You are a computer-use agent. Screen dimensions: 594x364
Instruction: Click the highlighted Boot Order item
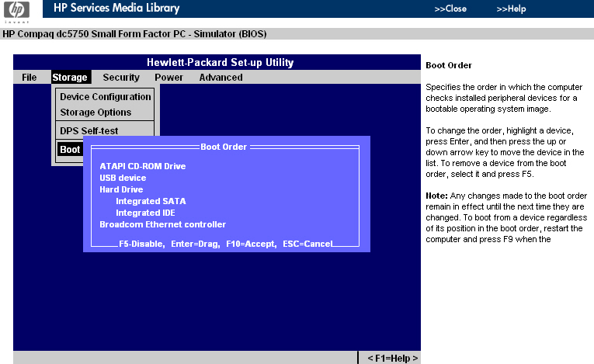pos(70,149)
